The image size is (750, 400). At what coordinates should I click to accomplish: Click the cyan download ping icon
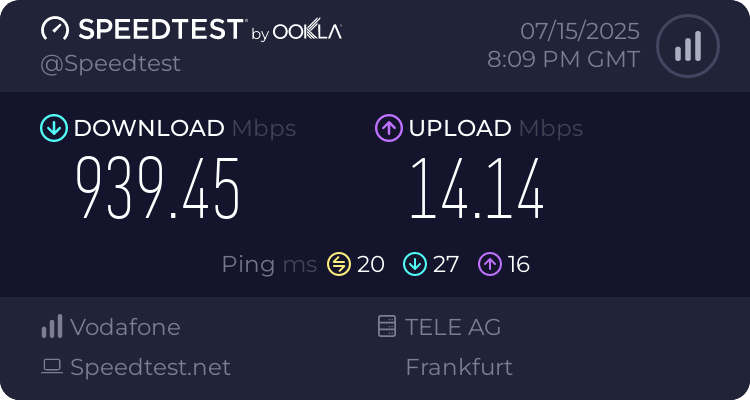[414, 264]
